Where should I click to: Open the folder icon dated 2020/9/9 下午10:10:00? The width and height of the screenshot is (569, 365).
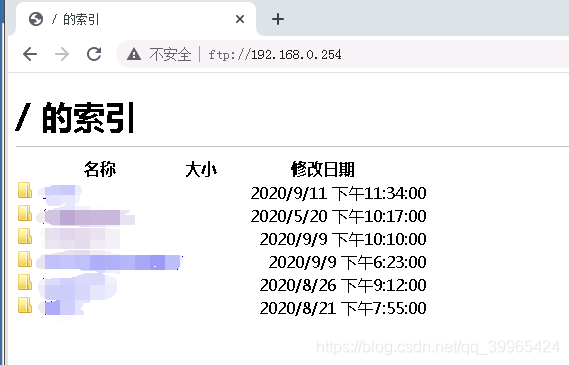[x=25, y=236]
